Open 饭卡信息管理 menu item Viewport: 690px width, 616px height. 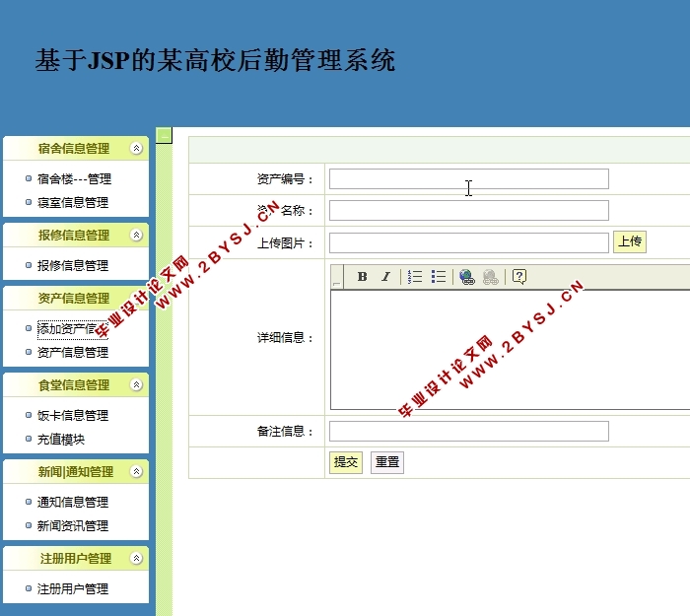tap(73, 415)
